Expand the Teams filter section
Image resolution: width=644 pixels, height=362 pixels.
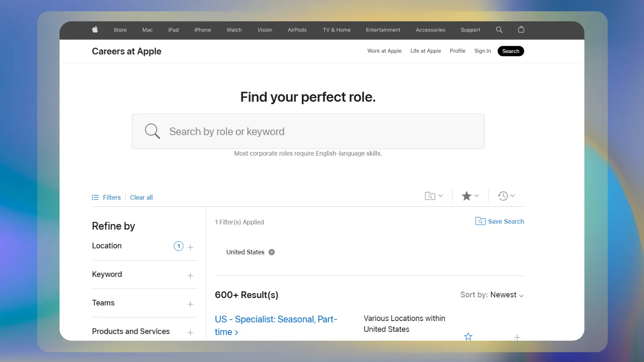pos(190,304)
